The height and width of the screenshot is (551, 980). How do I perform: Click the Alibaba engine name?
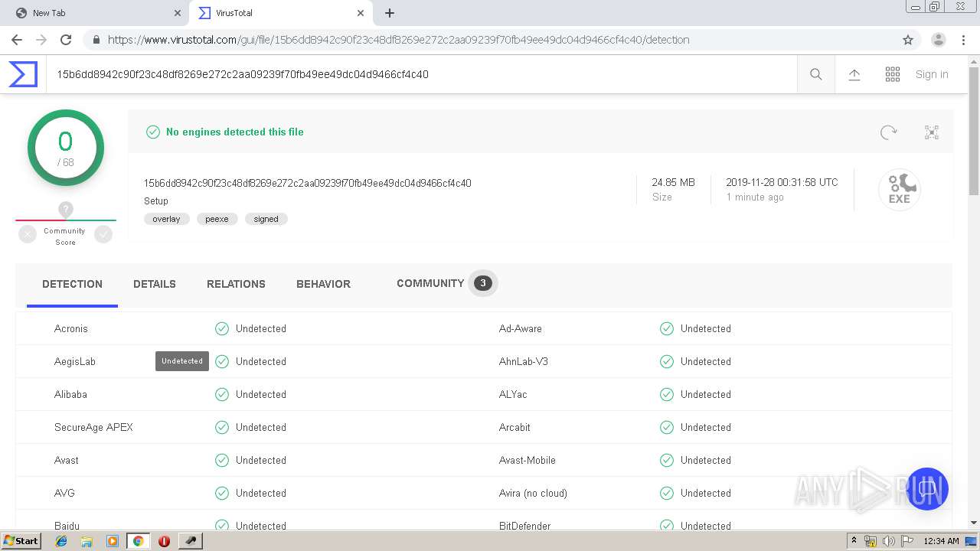click(x=70, y=394)
